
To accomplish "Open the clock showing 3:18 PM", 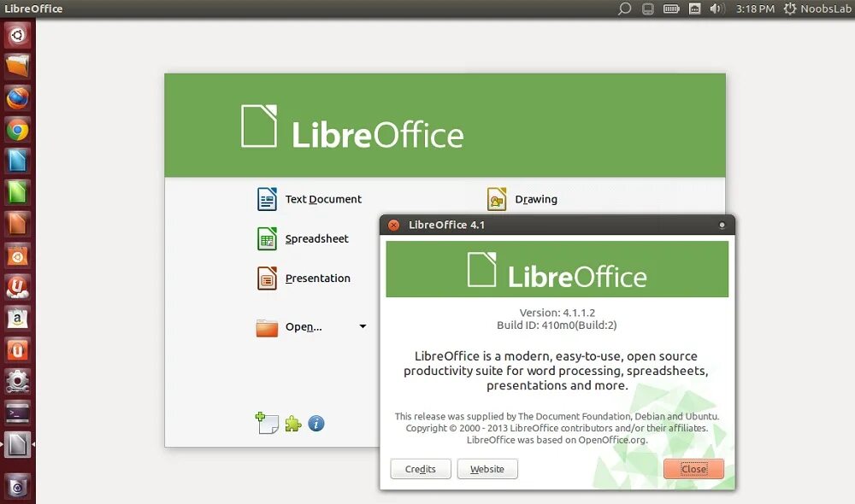I will pos(755,9).
